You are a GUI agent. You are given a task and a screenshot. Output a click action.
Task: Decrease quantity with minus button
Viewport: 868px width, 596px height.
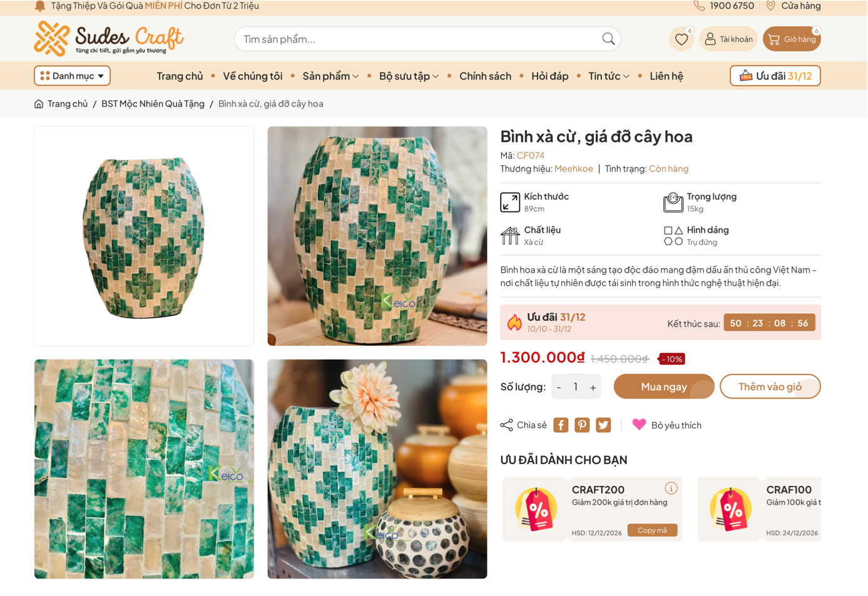pyautogui.click(x=559, y=387)
